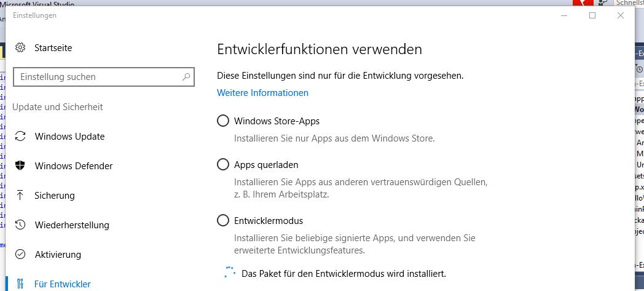
Task: Close the Einstellungen window
Action: [621, 15]
